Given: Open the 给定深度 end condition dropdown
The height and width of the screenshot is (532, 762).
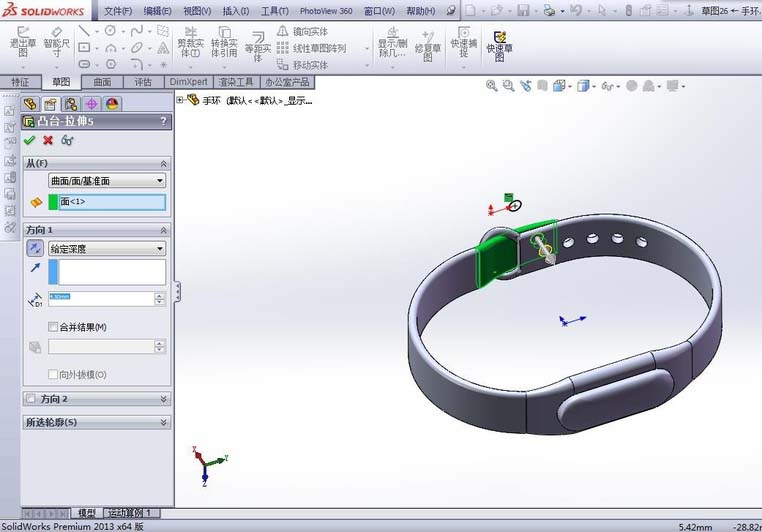Looking at the screenshot, I should point(106,248).
